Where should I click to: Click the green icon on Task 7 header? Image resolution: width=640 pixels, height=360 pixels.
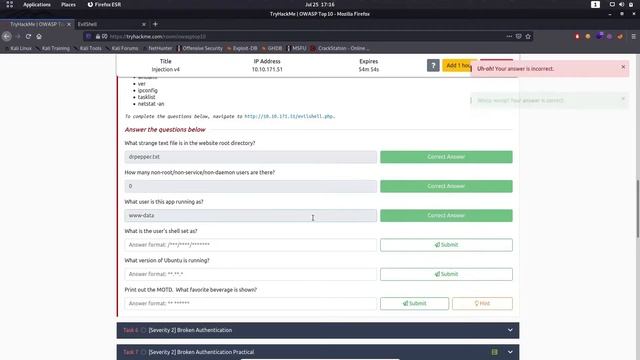tap(494, 352)
